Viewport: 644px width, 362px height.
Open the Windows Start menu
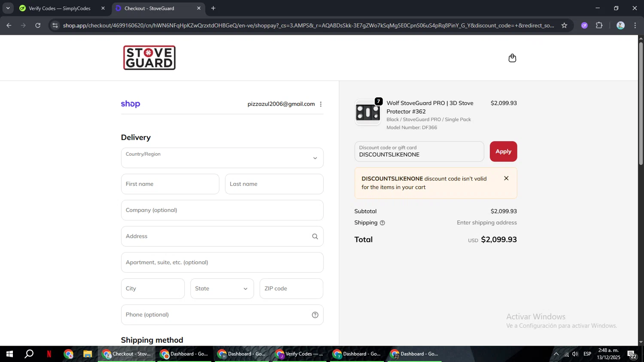pyautogui.click(x=9, y=354)
